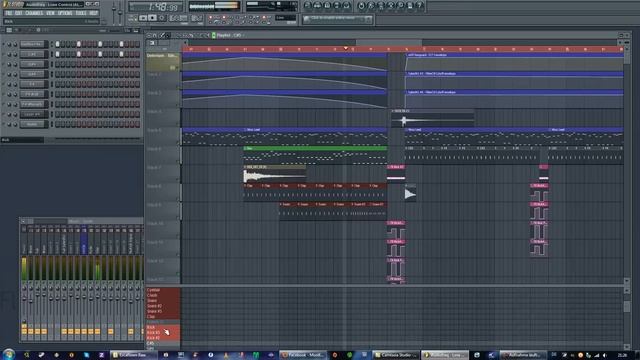Click the question-mark Help shortcut icon
This screenshot has height=360, width=640.
click(x=420, y=5)
